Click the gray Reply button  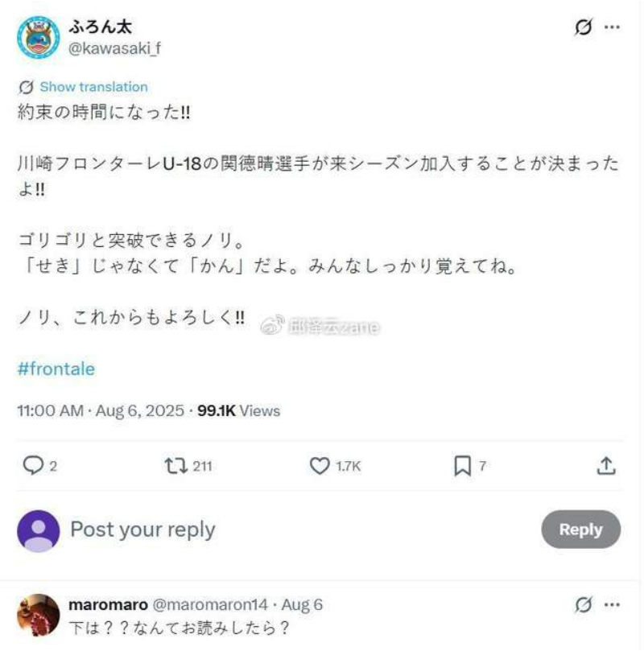581,529
